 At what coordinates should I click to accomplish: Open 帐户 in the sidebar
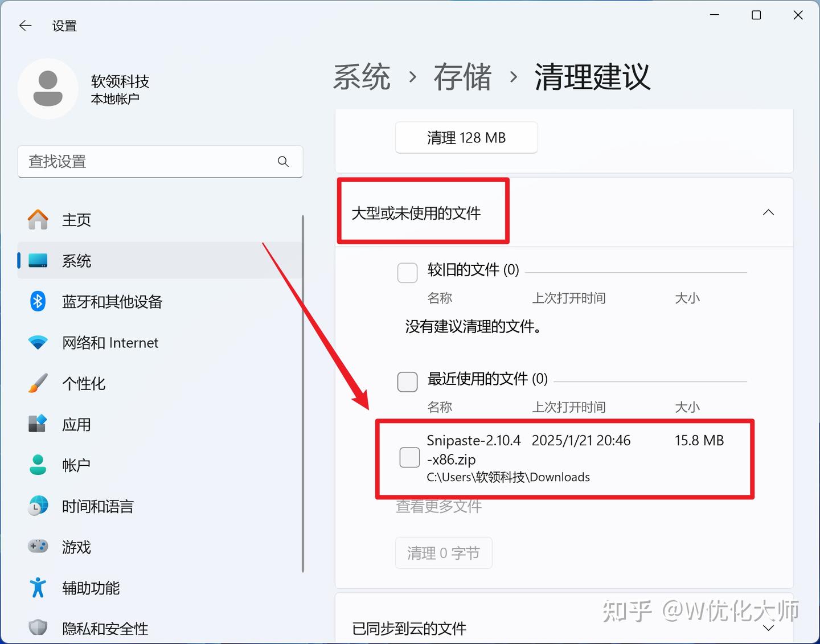159,465
